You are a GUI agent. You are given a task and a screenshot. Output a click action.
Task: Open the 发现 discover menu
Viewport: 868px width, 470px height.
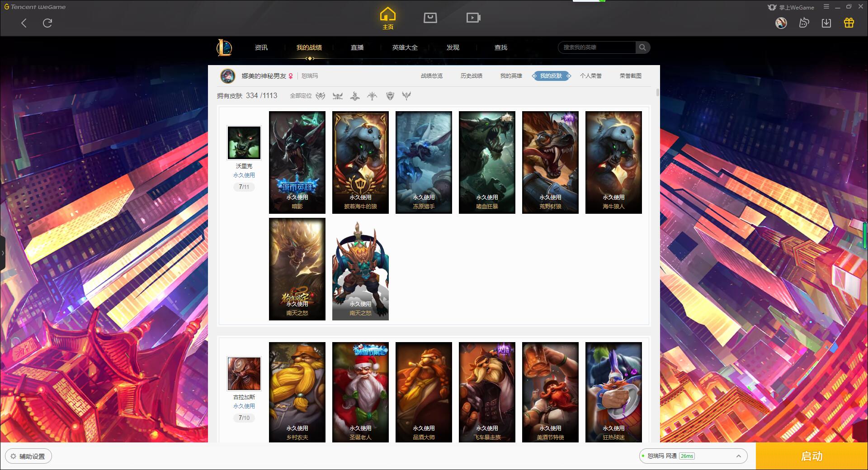tap(453, 47)
